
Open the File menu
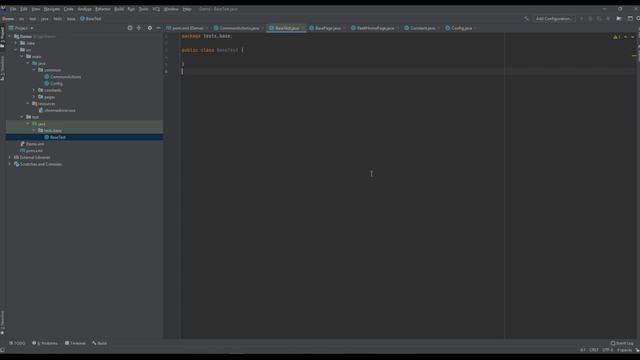pos(13,9)
